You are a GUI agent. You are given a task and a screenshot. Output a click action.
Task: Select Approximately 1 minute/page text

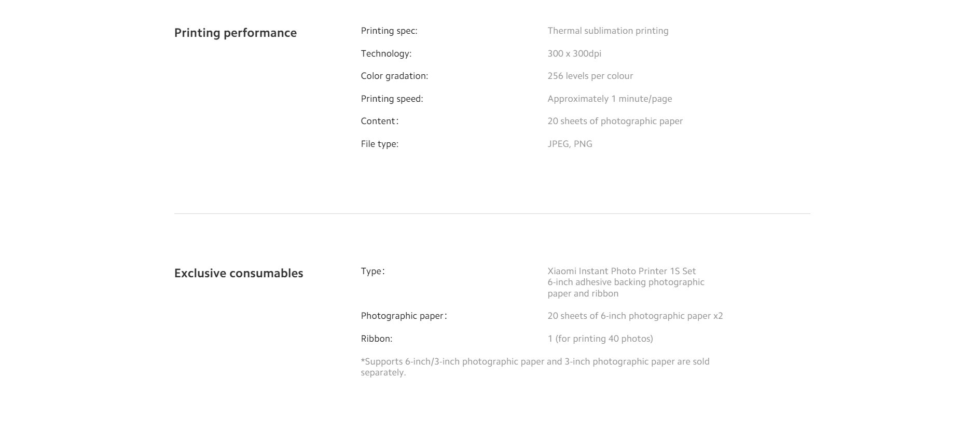coord(610,99)
